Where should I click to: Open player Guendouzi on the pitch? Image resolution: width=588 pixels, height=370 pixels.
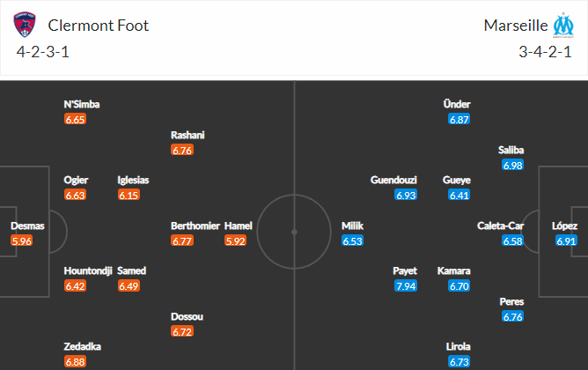click(x=393, y=180)
